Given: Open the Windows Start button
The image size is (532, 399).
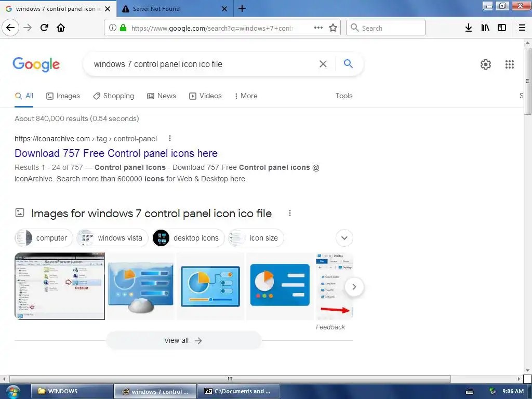Looking at the screenshot, I should click(x=13, y=392).
